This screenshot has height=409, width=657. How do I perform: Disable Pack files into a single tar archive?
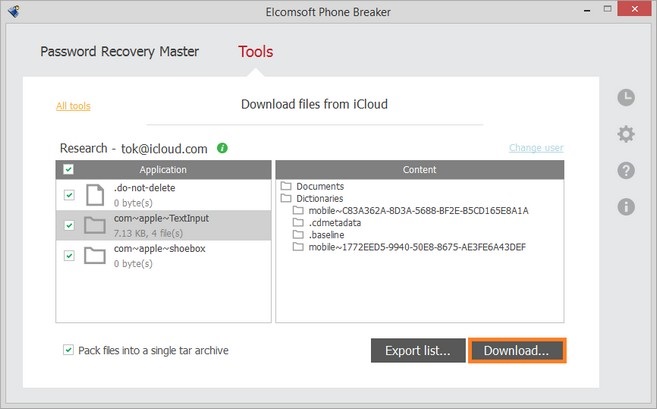coord(69,350)
